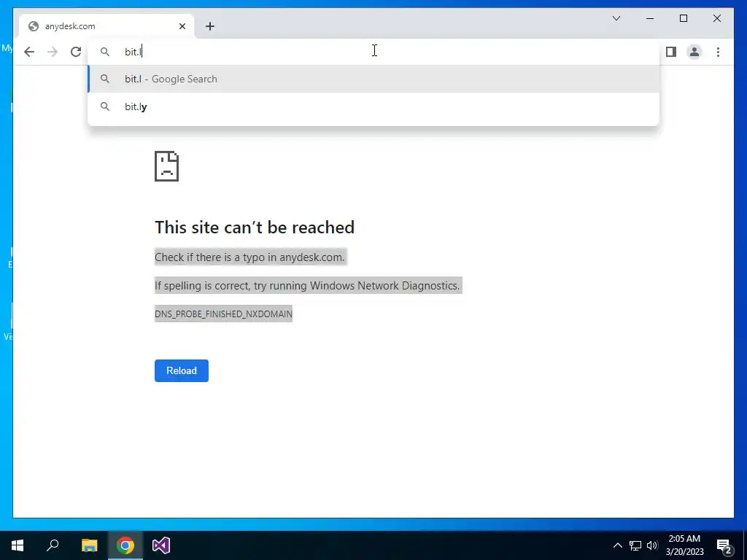Click the blue Reload button
The height and width of the screenshot is (560, 747).
182,370
